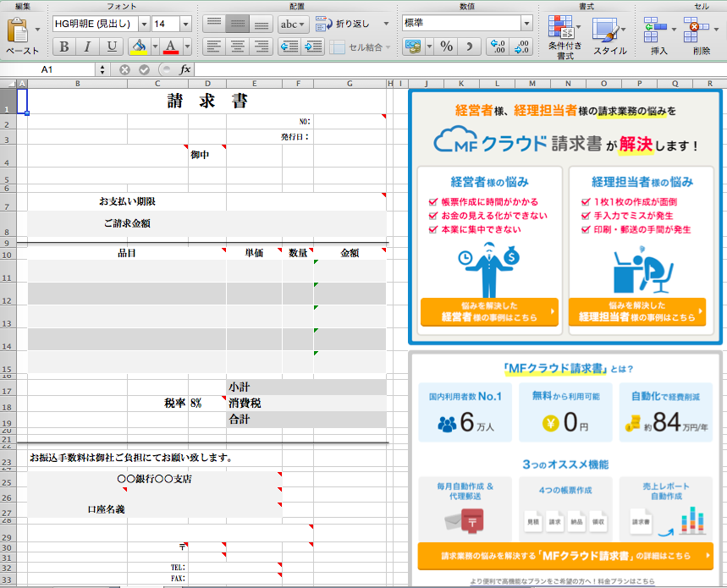Select the 8% tax rate cell

point(207,403)
